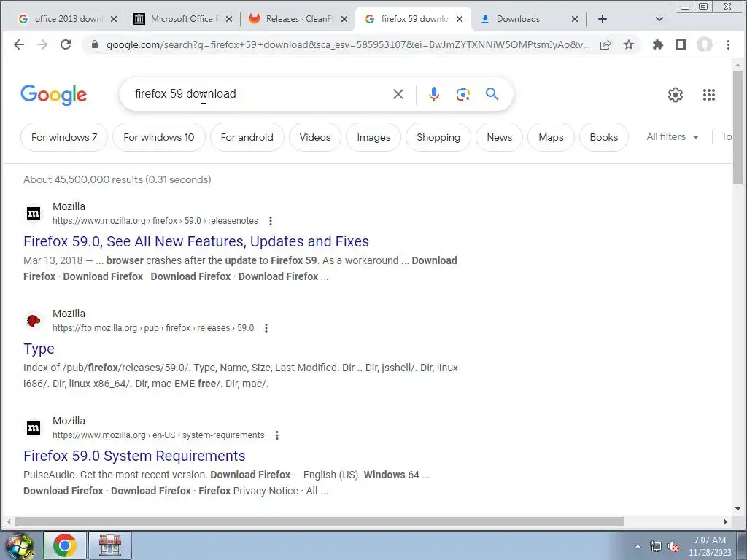
Task: Bookmark this tab with star icon
Action: point(629,44)
